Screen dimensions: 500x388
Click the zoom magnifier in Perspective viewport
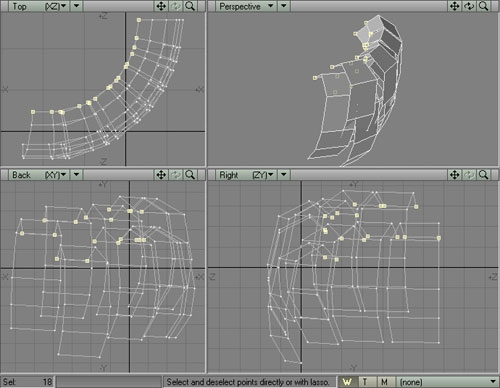pyautogui.click(x=483, y=6)
